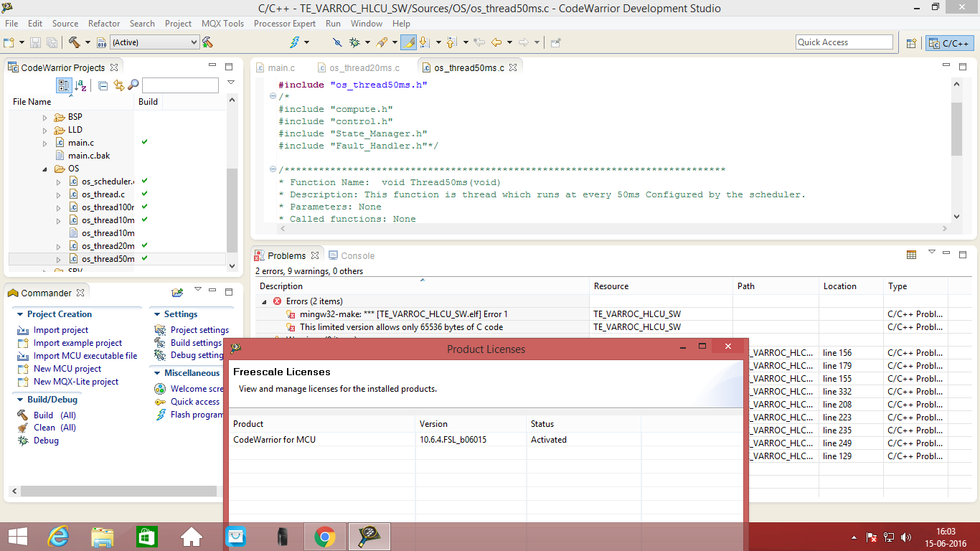Image resolution: width=980 pixels, height=551 pixels.
Task: Click the Debug bug icon in toolbar
Action: point(354,42)
